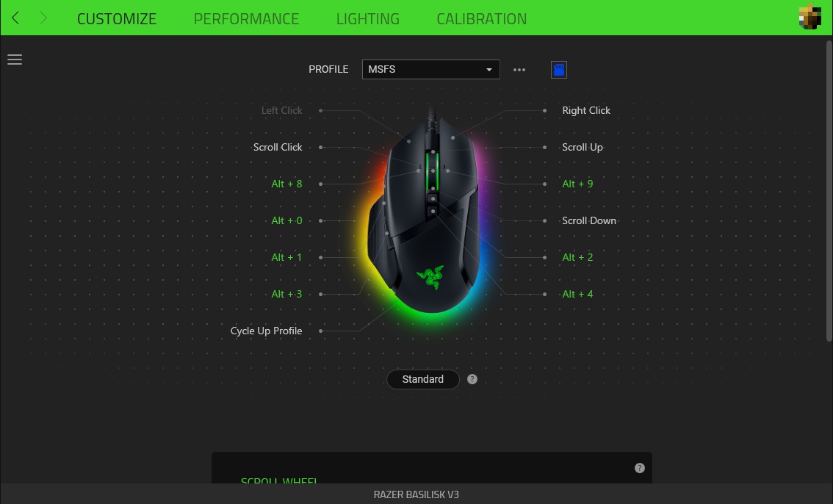Click the help icon beside Standard

(472, 379)
